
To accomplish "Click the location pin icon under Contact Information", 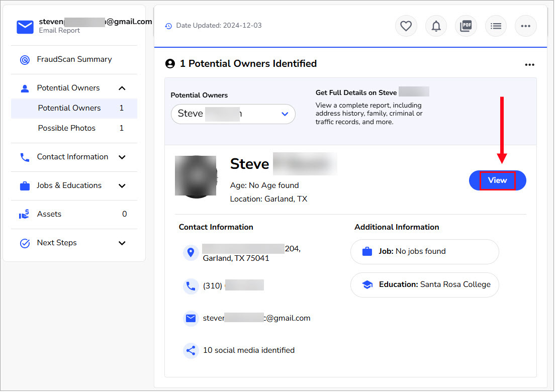I will (x=191, y=252).
